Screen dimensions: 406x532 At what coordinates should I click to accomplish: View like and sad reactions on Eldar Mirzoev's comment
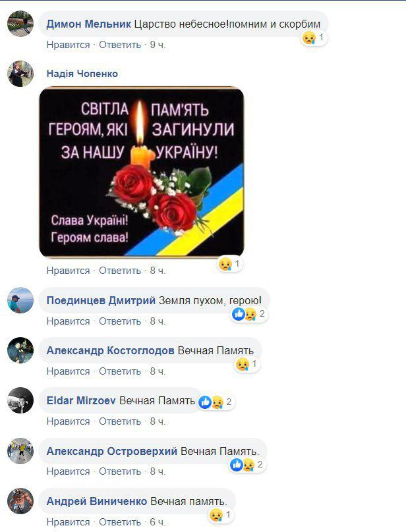tap(216, 402)
